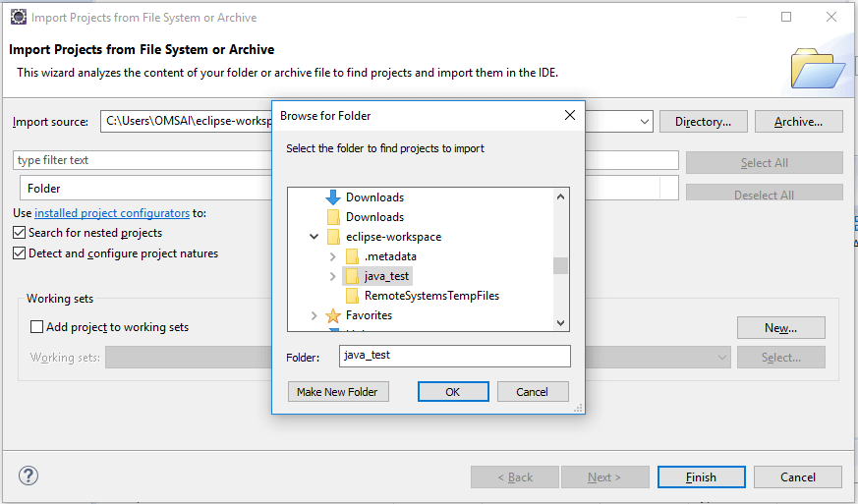Click the RemoteSystemsTempFiles folder icon
This screenshot has width=858, height=504.
coord(352,296)
